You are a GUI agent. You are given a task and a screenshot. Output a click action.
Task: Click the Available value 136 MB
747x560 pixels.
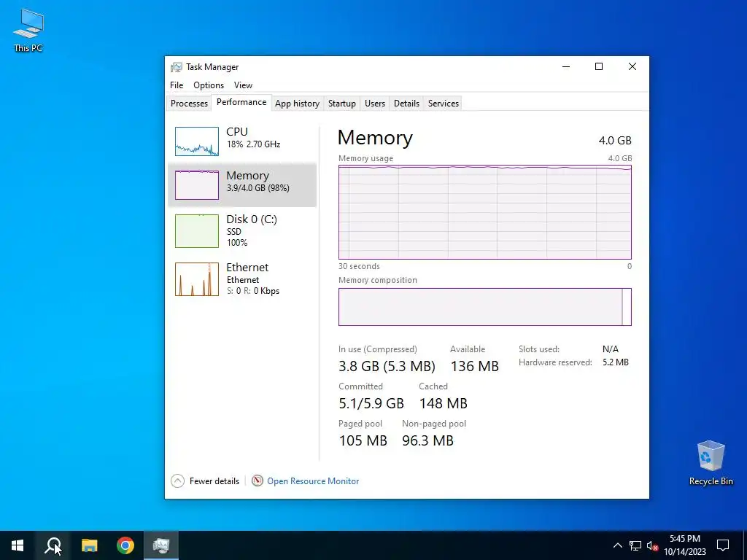(474, 366)
